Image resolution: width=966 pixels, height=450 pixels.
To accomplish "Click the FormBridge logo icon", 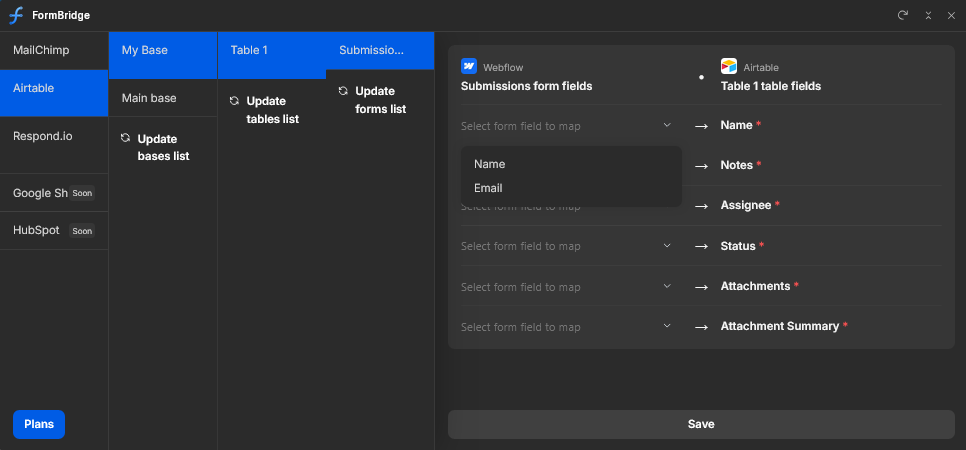I will pos(16,15).
